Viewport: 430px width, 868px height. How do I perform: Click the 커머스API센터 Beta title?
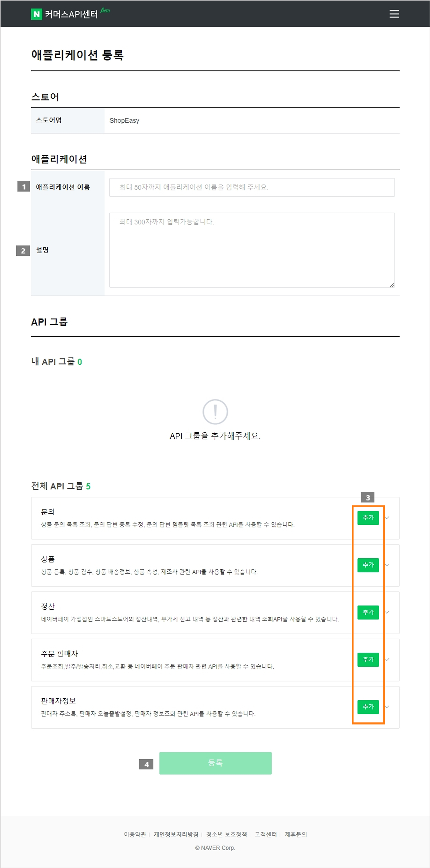click(72, 14)
